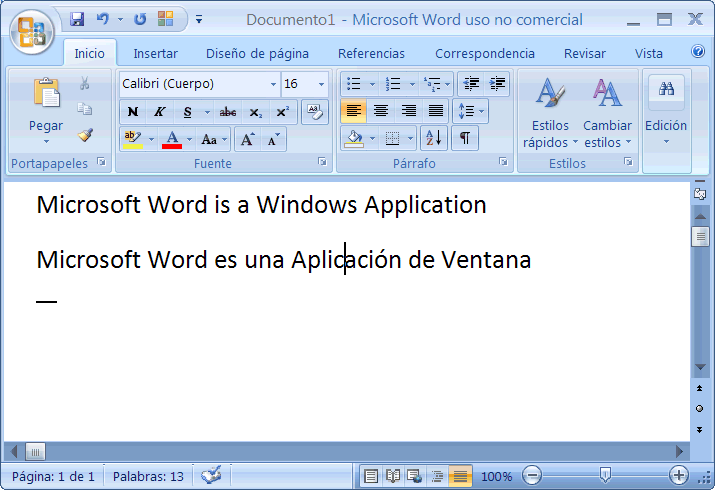Copy selection using copy icon
This screenshot has width=715, height=490.
pos(84,109)
